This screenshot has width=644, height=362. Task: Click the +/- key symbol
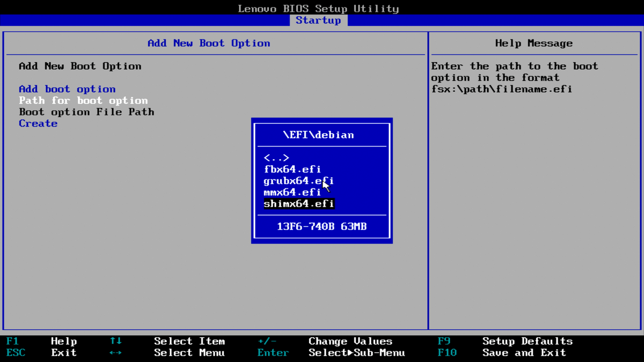267,341
